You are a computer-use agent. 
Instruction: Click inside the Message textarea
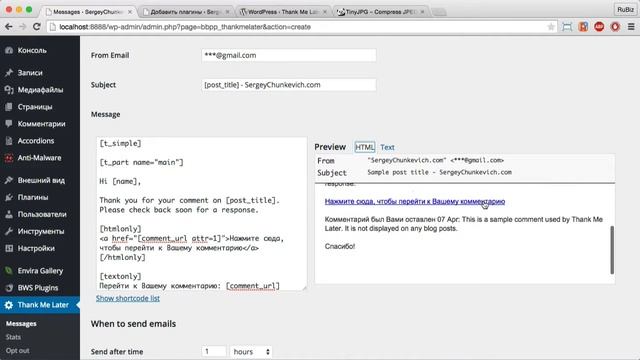[202, 213]
